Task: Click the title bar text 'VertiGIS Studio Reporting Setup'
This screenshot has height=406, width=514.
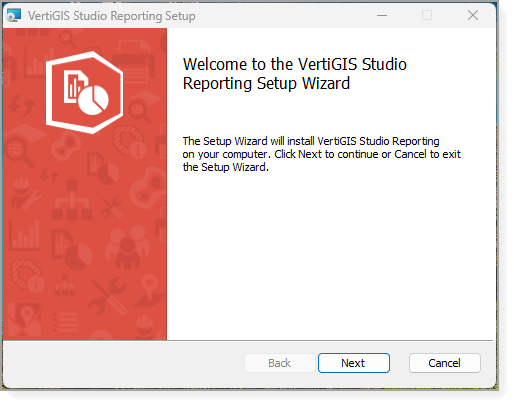Action: tap(112, 16)
